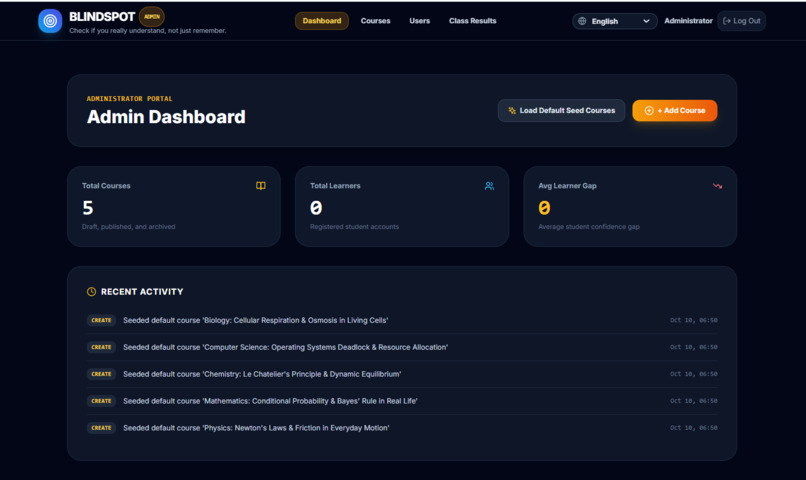Click the Total Learners value 0
The image size is (806, 480).
(316, 208)
